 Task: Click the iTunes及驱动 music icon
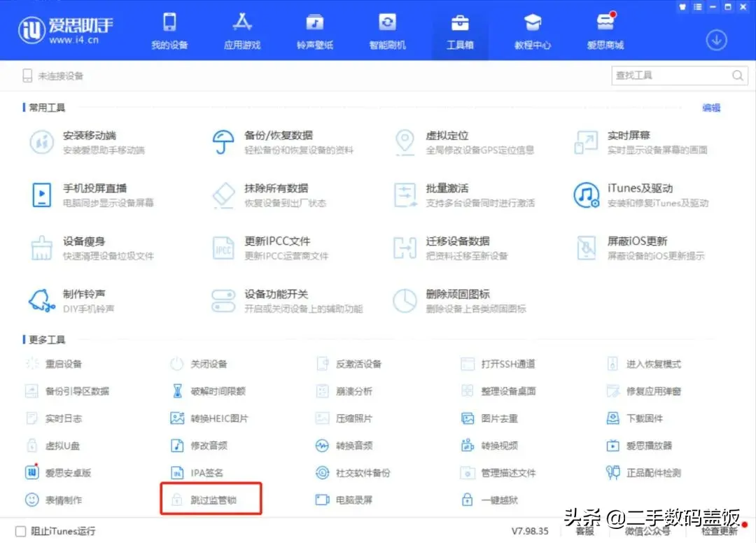585,195
